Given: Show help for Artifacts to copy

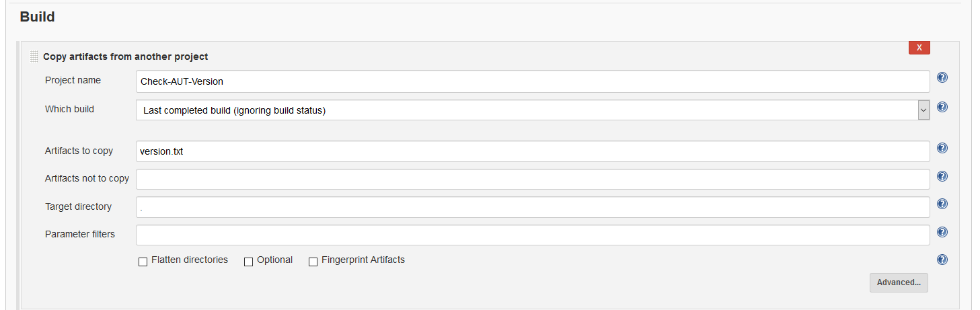Looking at the screenshot, I should tap(942, 148).
